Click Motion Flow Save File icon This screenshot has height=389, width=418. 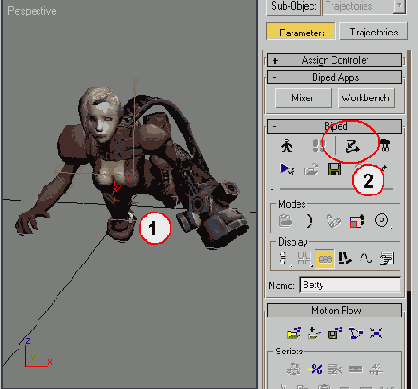coord(335,333)
